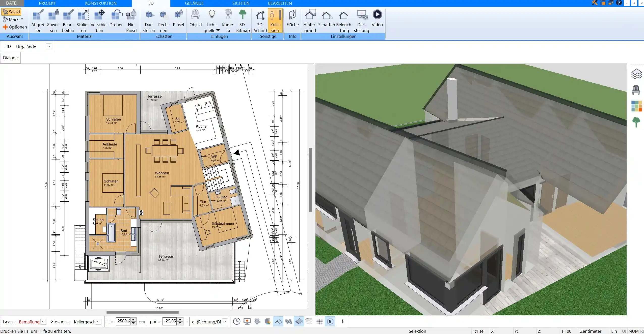Open the dl (Richtung/Di dropdown
Screen dimensions: 644x334
click(225, 322)
